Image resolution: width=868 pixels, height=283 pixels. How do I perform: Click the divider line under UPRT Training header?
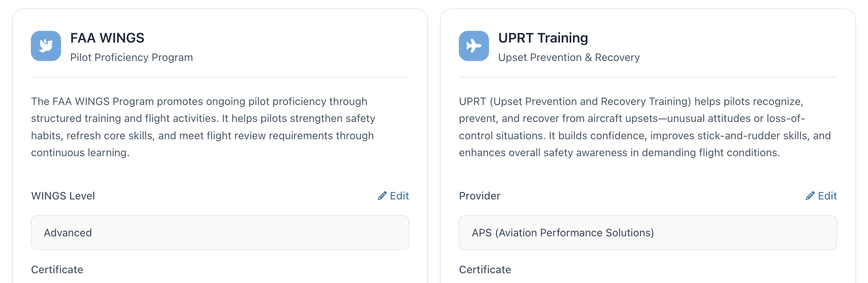[x=648, y=77]
